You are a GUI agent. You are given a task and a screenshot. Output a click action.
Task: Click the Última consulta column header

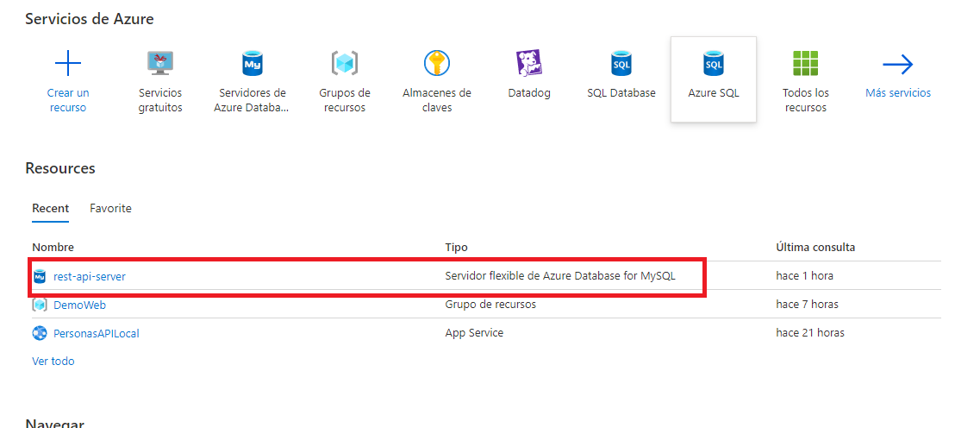[815, 247]
